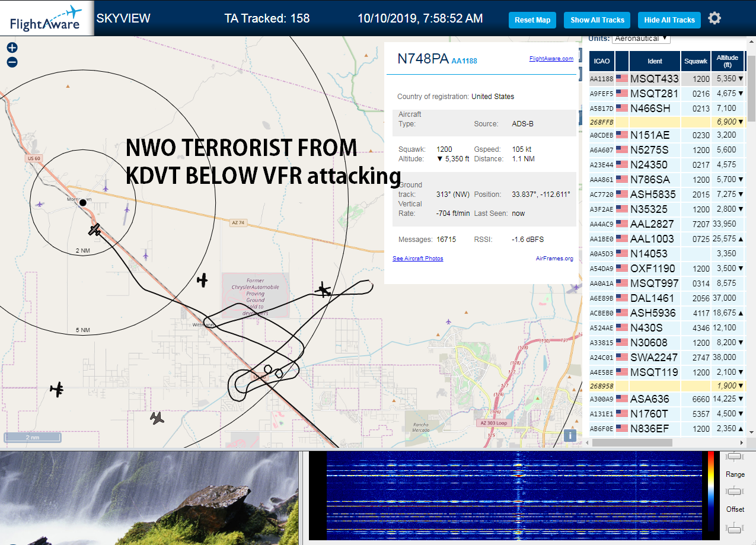Sort table by Ident column header
This screenshot has width=756, height=545.
coord(655,61)
